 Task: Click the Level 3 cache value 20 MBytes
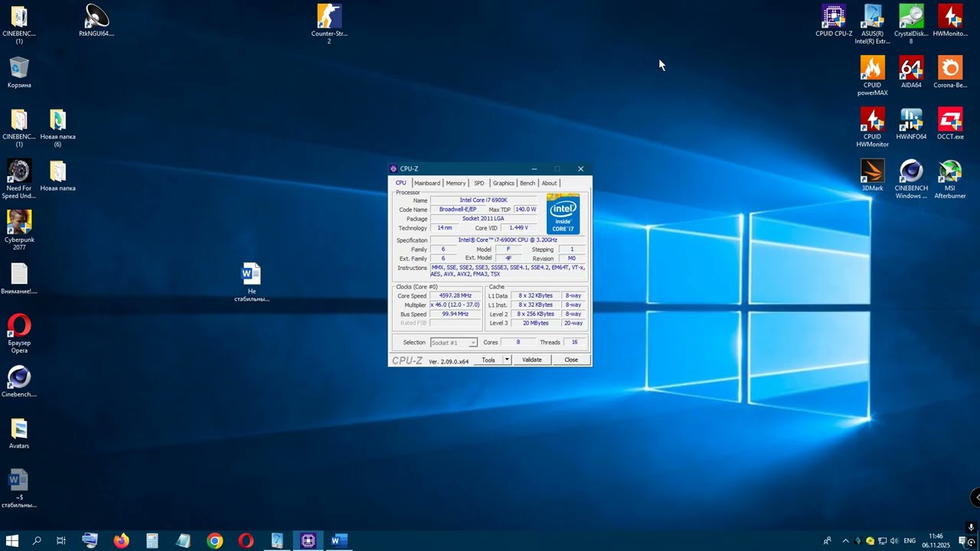coord(536,323)
